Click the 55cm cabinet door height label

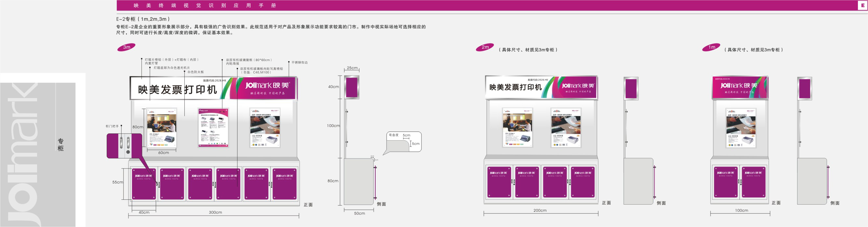118,182
